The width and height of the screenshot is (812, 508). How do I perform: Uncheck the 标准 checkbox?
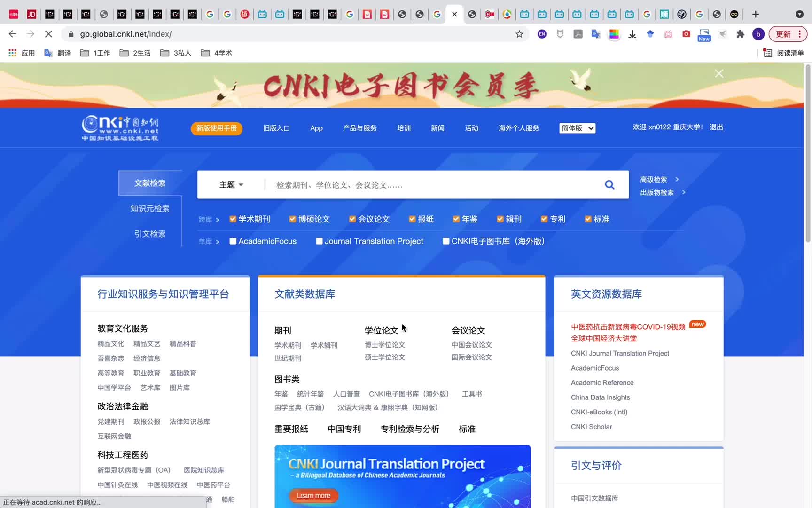(x=588, y=219)
